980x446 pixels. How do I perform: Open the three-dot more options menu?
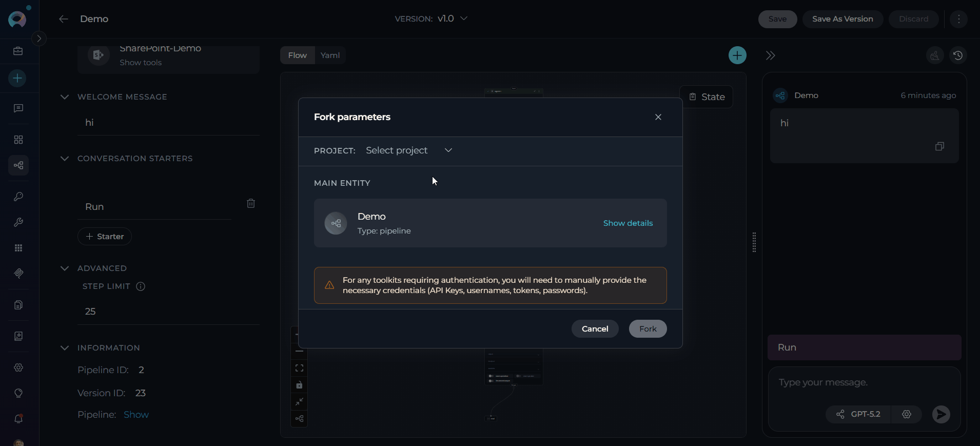point(958,19)
